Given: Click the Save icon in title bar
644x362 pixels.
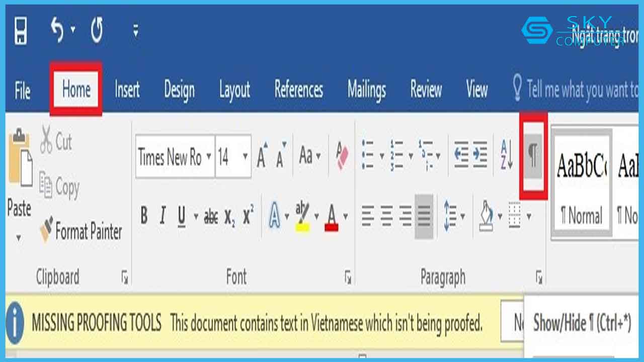Looking at the screenshot, I should click(x=20, y=31).
